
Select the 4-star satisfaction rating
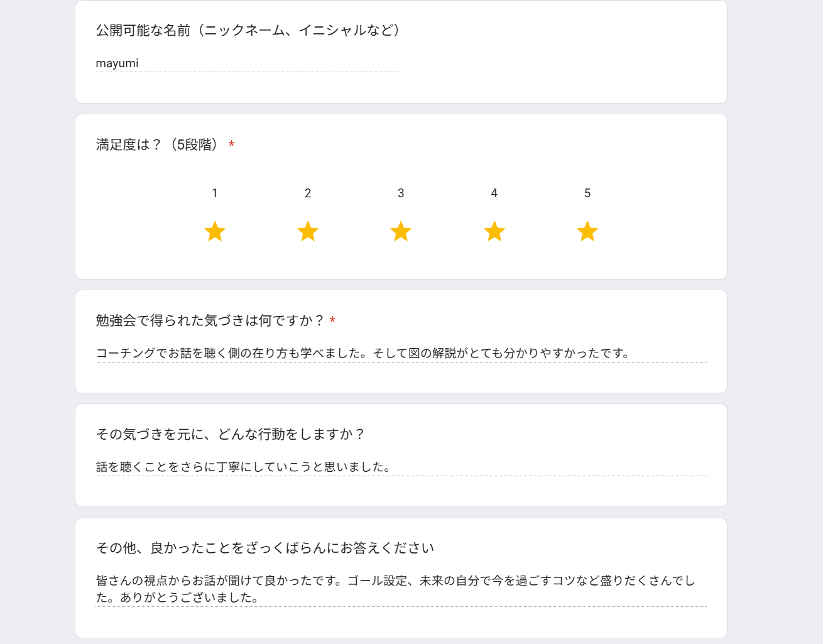coord(494,231)
